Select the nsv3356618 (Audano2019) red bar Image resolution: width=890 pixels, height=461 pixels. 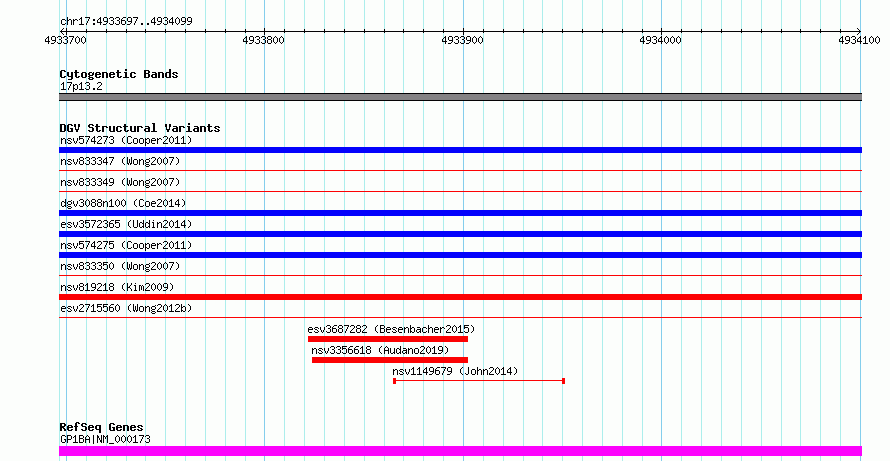(x=390, y=360)
